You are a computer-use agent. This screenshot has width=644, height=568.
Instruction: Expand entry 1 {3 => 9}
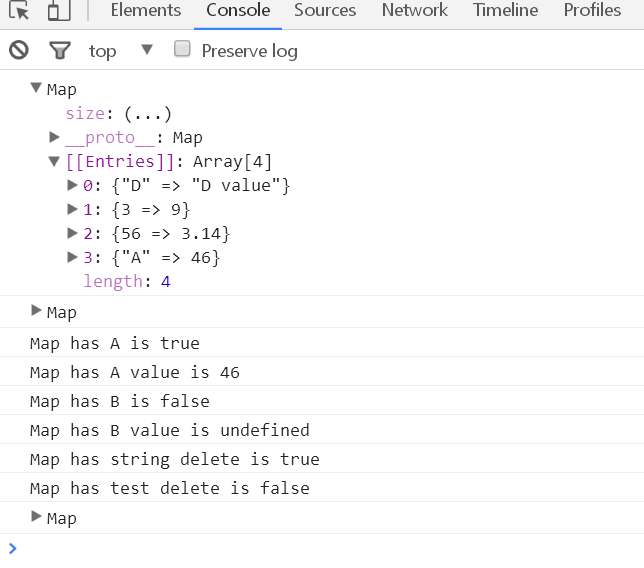(72, 209)
